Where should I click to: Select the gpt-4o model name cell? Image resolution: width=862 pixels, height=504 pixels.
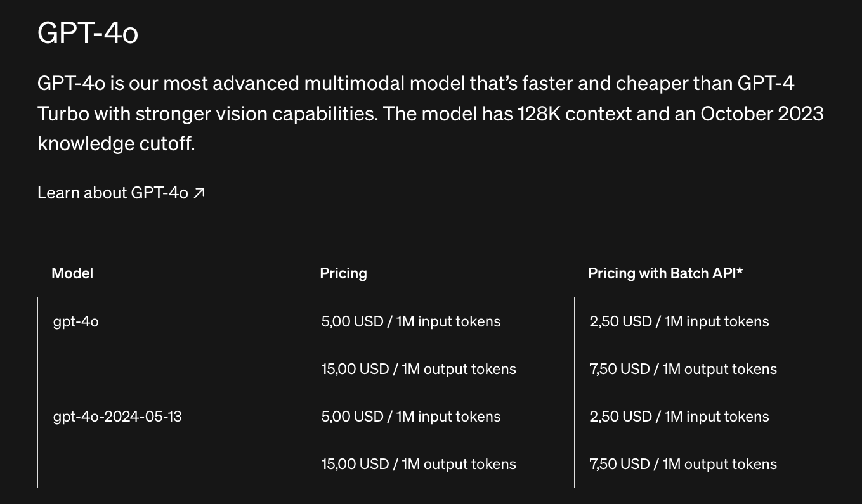click(76, 321)
